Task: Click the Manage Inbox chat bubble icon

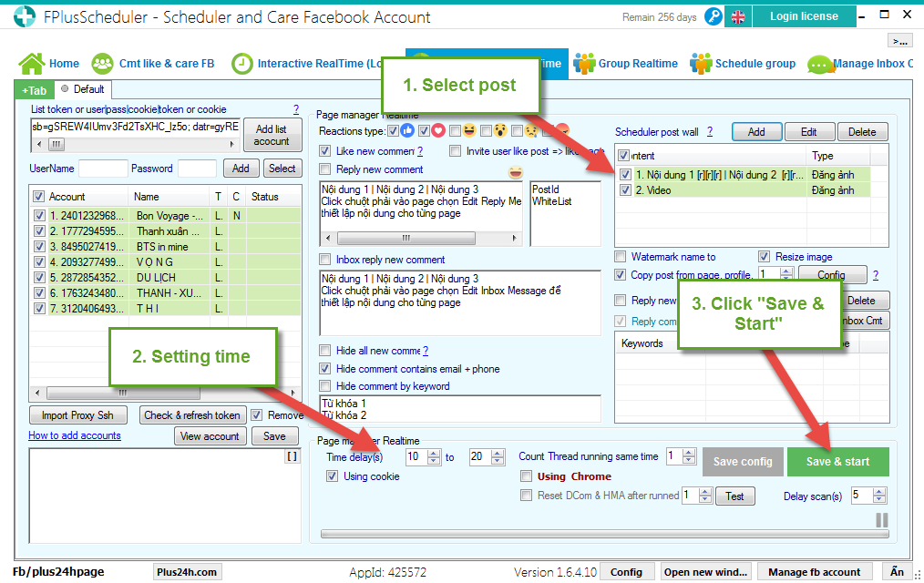Action: click(820, 64)
